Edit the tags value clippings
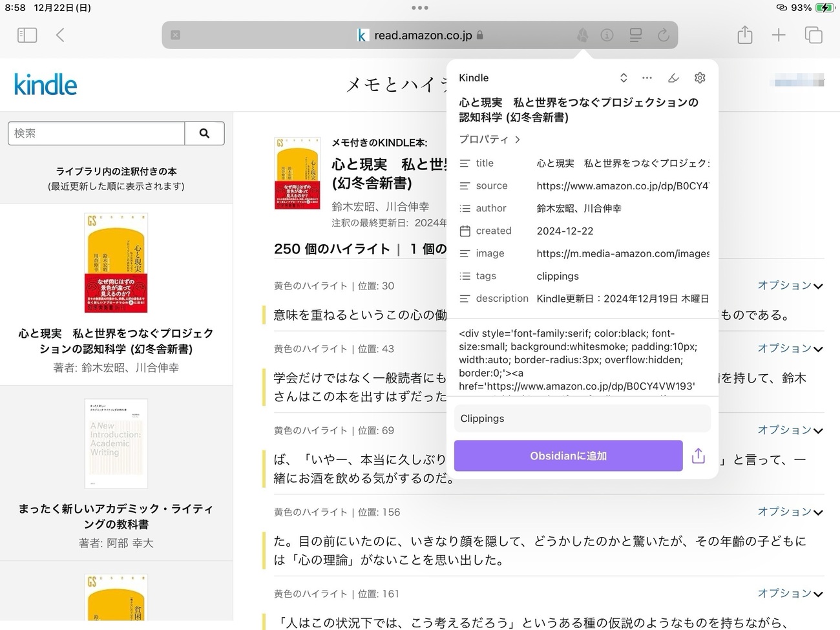 [558, 276]
